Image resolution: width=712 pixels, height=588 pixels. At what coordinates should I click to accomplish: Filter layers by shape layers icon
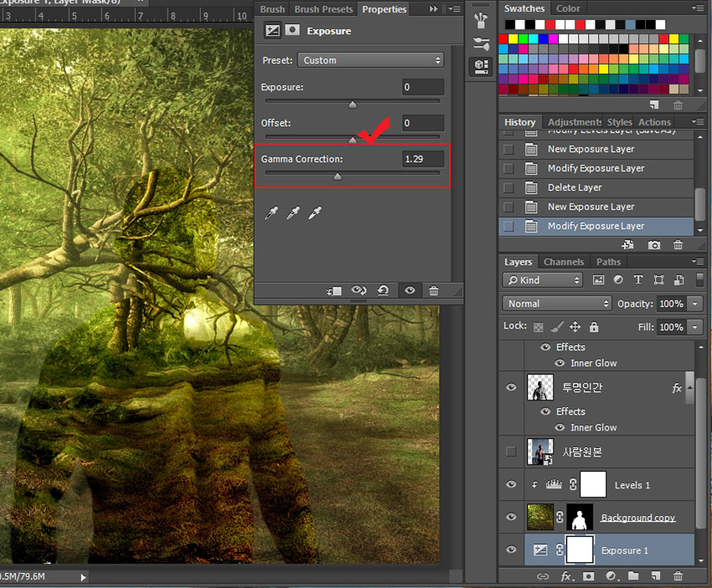pyautogui.click(x=658, y=280)
